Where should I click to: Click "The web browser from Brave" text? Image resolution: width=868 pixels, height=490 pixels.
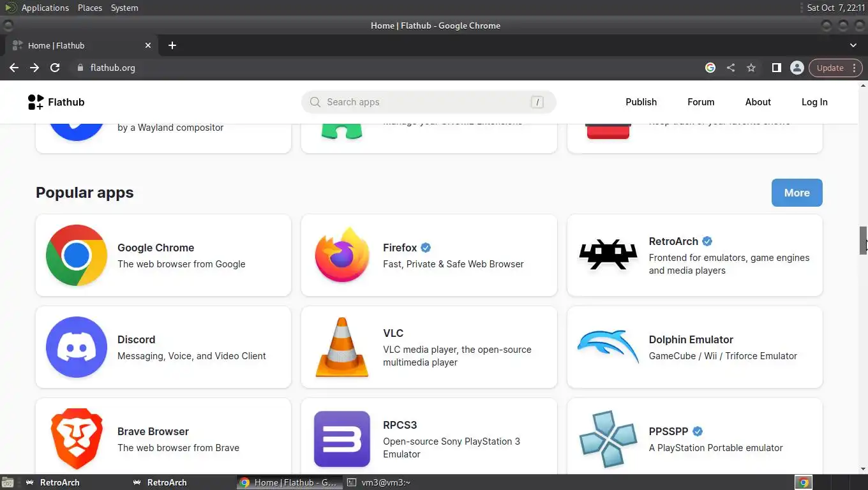tap(178, 448)
